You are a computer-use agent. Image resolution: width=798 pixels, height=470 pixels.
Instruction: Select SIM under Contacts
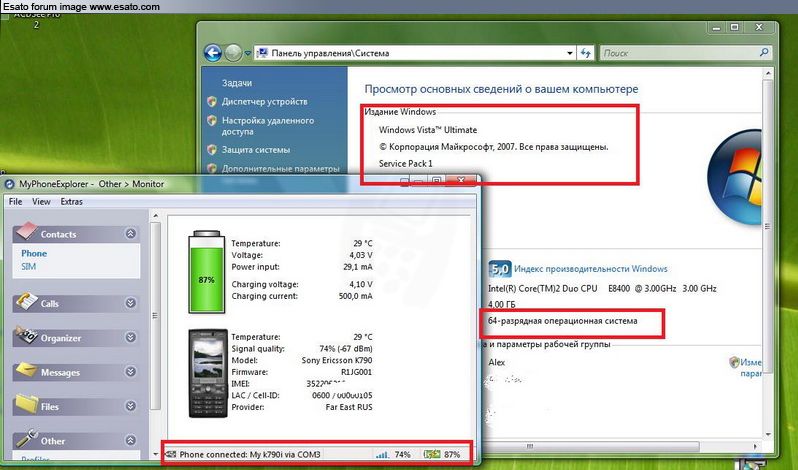click(x=28, y=267)
